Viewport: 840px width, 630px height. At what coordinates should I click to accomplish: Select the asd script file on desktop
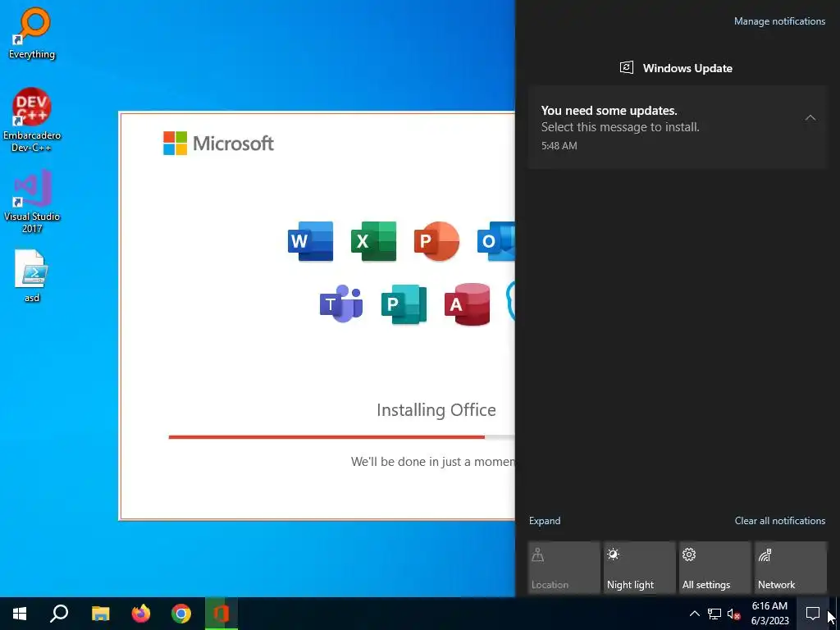32,276
